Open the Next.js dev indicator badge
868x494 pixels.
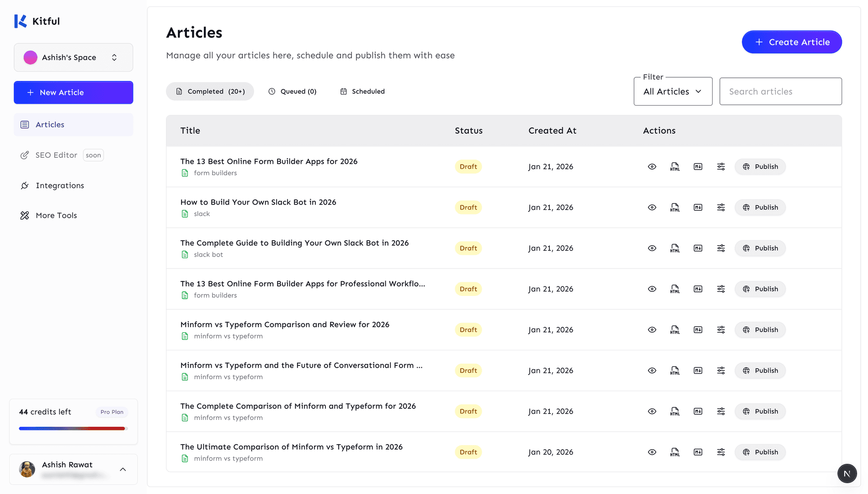(x=847, y=473)
